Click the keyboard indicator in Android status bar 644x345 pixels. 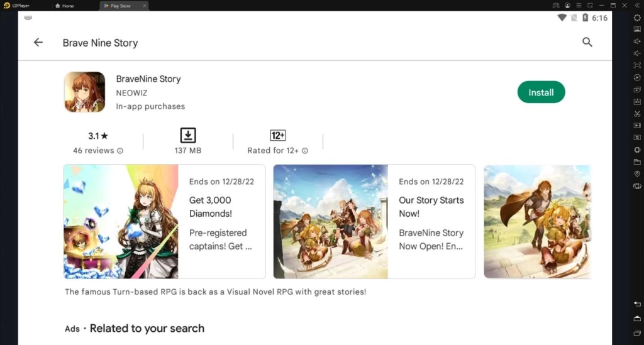pyautogui.click(x=28, y=18)
